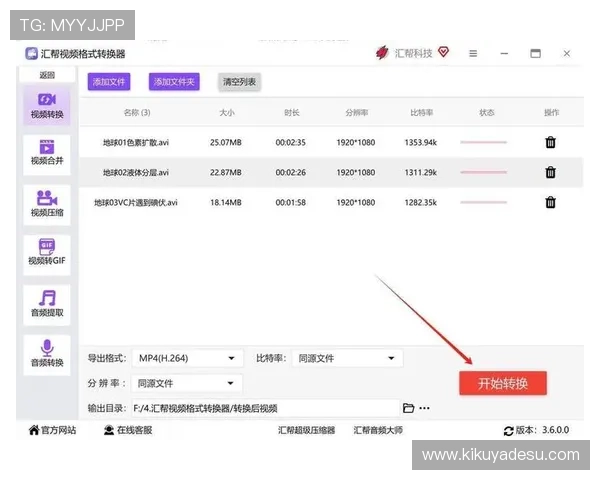Open the 视频合并 video merge module
Viewport: 600px width, 480px height.
(47, 154)
